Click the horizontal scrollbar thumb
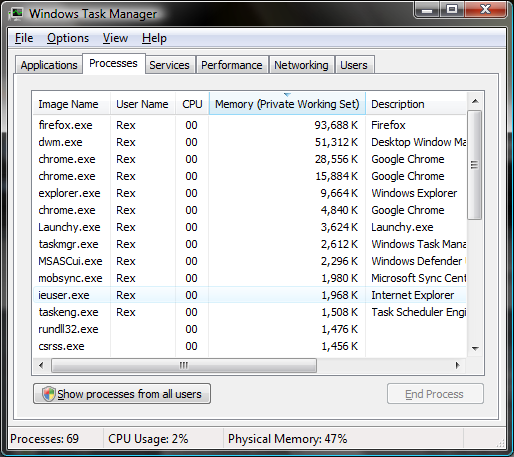This screenshot has height=457, width=514. (x=184, y=365)
